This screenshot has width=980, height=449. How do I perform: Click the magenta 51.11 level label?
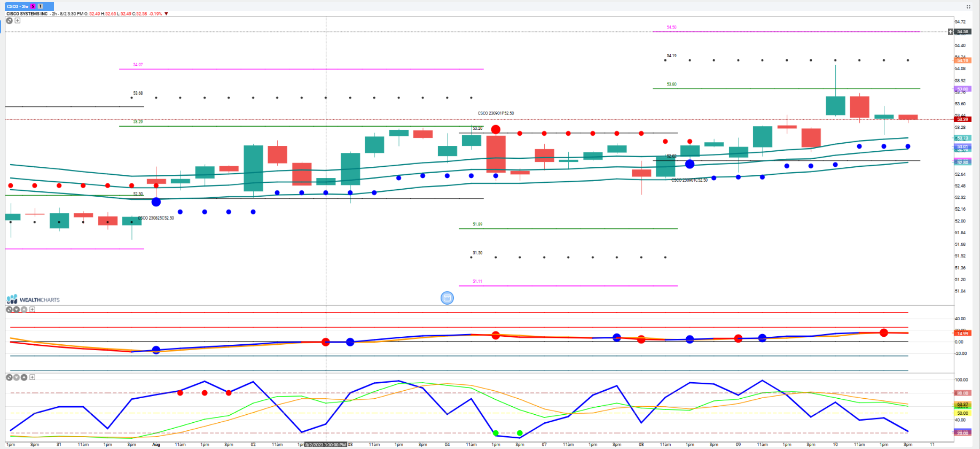pos(477,281)
